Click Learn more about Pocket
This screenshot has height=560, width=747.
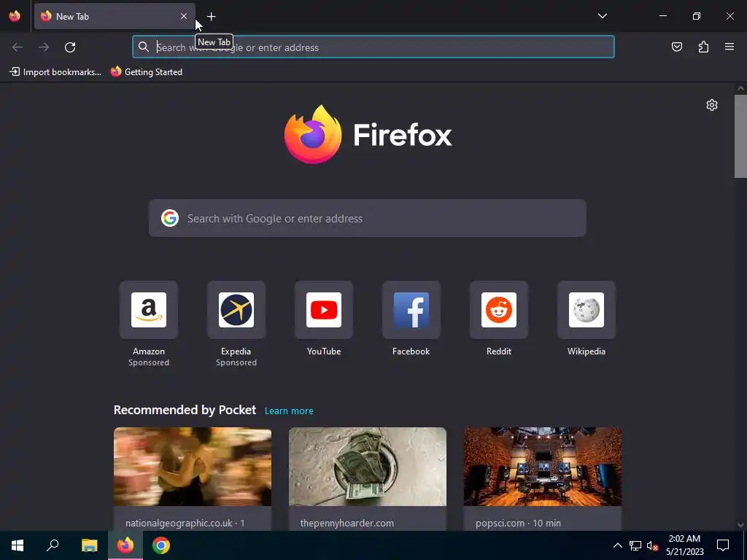289,411
